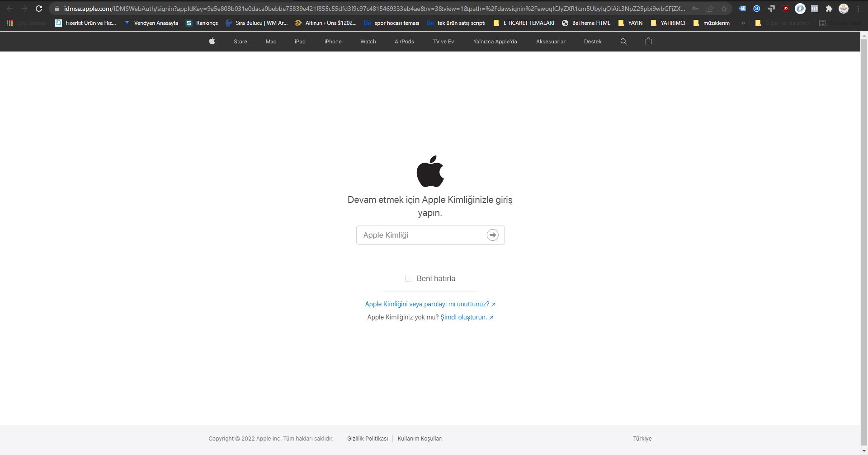Open the Fixerkit Ürün ve Hiz... bookmark
868x455 pixels.
click(85, 23)
